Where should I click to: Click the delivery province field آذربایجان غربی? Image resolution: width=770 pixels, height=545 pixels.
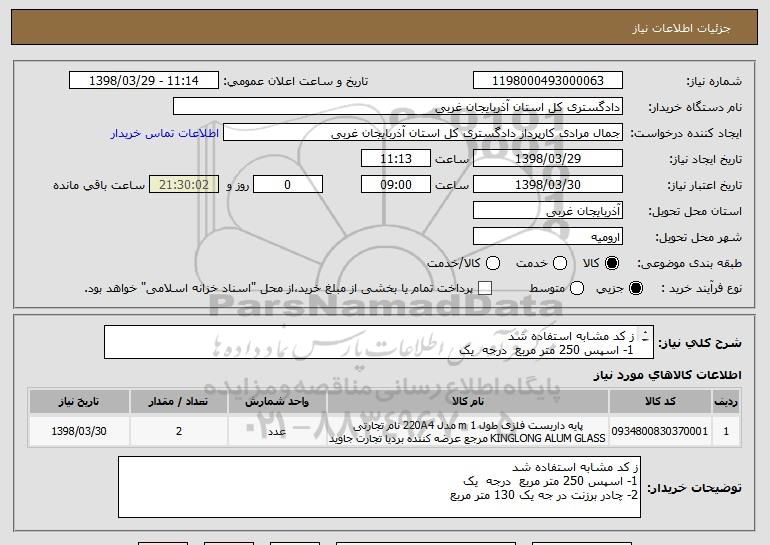548,211
